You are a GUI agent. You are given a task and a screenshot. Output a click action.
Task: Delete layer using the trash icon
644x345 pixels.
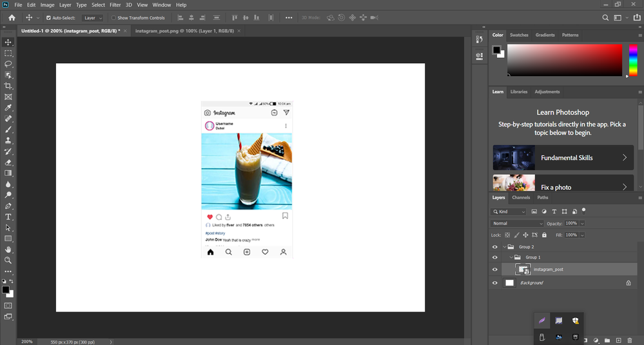[630, 340]
